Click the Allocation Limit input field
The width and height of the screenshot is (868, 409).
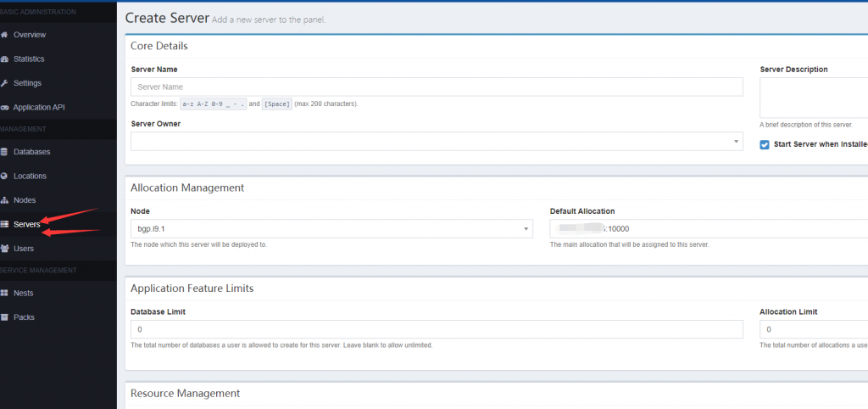point(814,329)
